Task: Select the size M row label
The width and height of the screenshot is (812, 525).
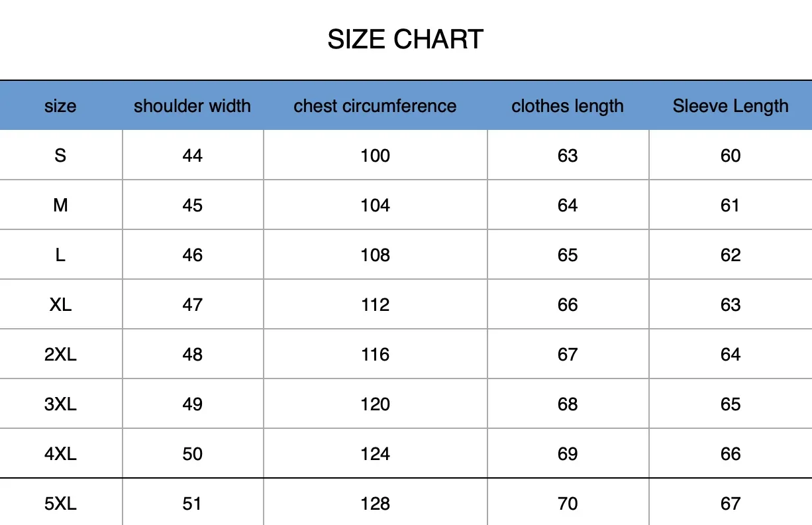Action: point(60,205)
